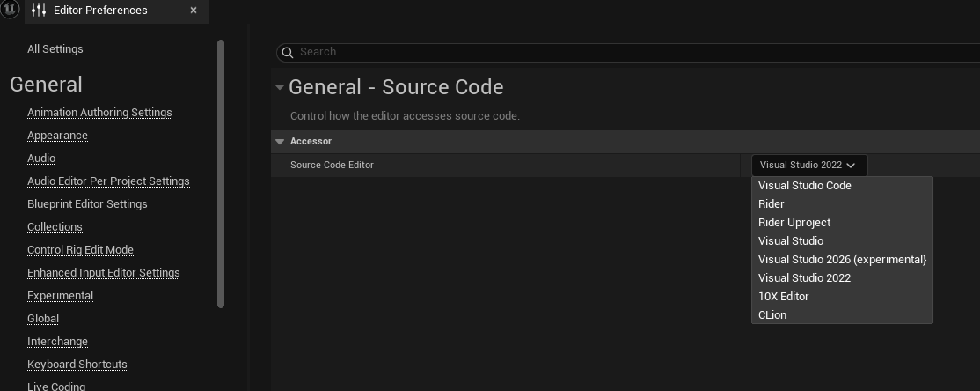Viewport: 980px width, 391px height.
Task: Open Control Rig Edit Mode settings
Action: (81, 250)
